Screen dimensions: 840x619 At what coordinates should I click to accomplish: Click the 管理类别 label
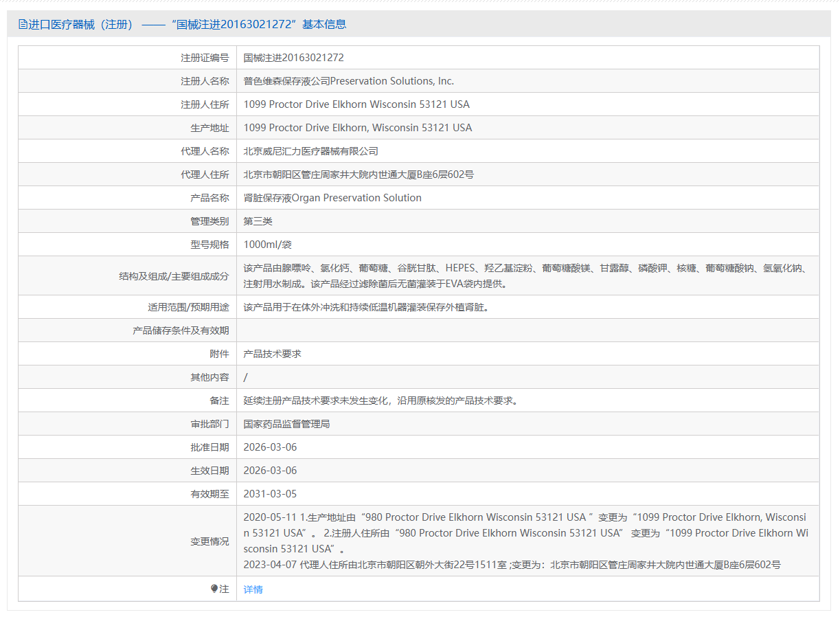[209, 221]
